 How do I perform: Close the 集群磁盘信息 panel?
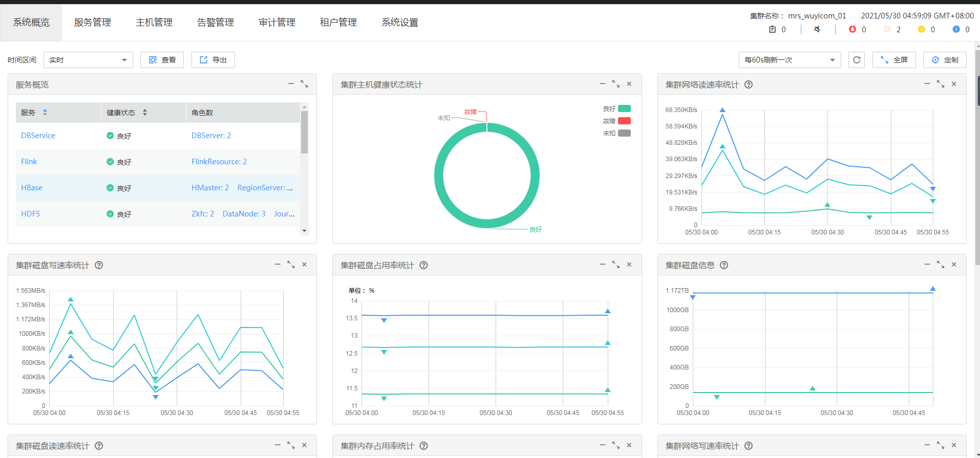tap(954, 265)
